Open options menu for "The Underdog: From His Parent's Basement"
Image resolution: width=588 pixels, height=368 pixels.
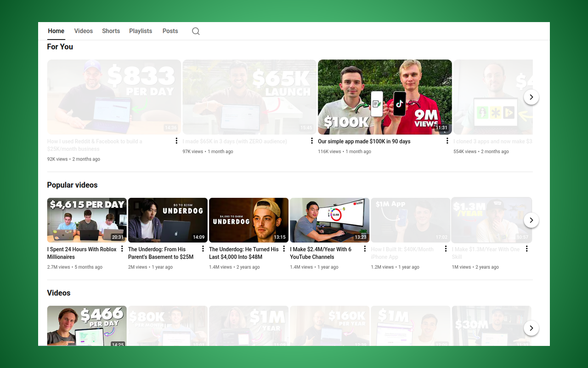coord(203,248)
